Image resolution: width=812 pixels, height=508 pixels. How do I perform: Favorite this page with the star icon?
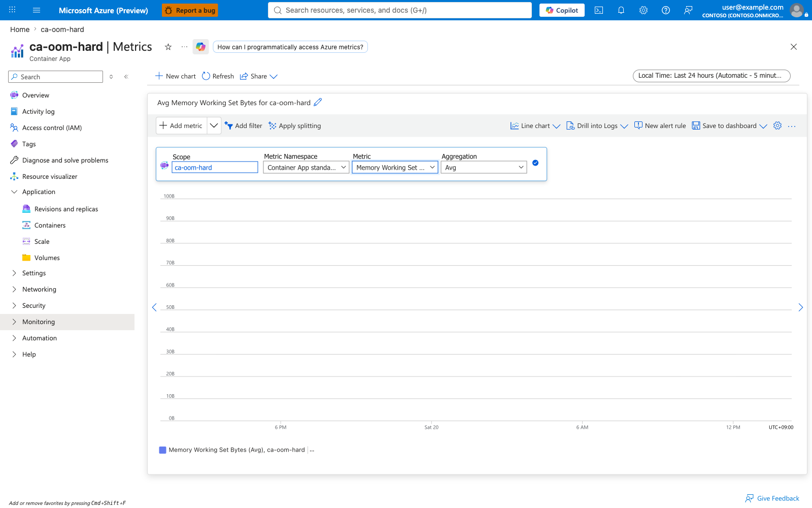168,47
